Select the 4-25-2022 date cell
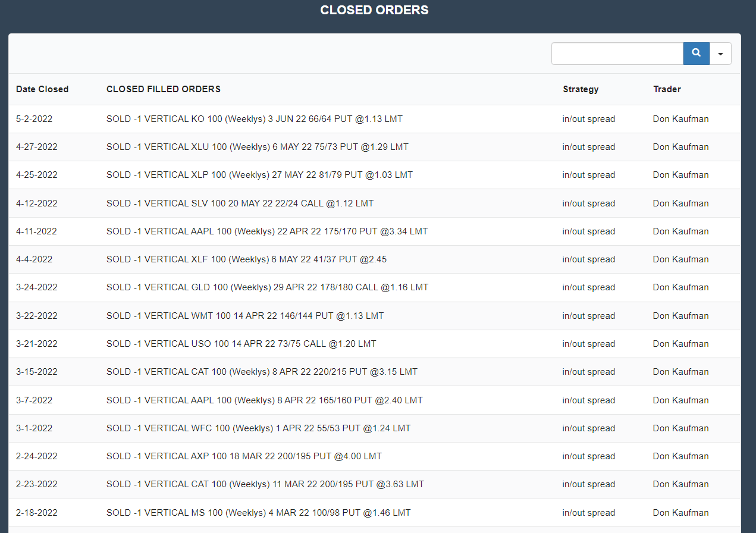The width and height of the screenshot is (756, 533). click(x=37, y=175)
